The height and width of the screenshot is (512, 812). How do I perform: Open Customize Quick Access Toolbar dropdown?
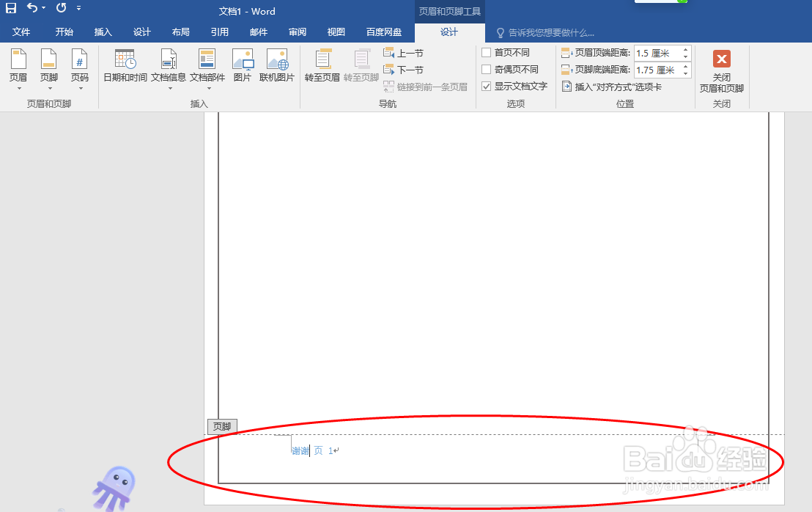pyautogui.click(x=78, y=8)
